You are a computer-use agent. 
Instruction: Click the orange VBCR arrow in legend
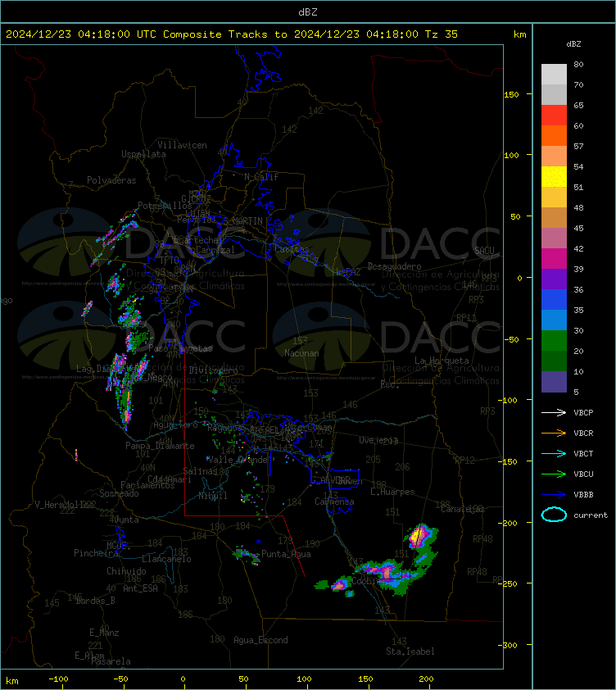point(554,433)
